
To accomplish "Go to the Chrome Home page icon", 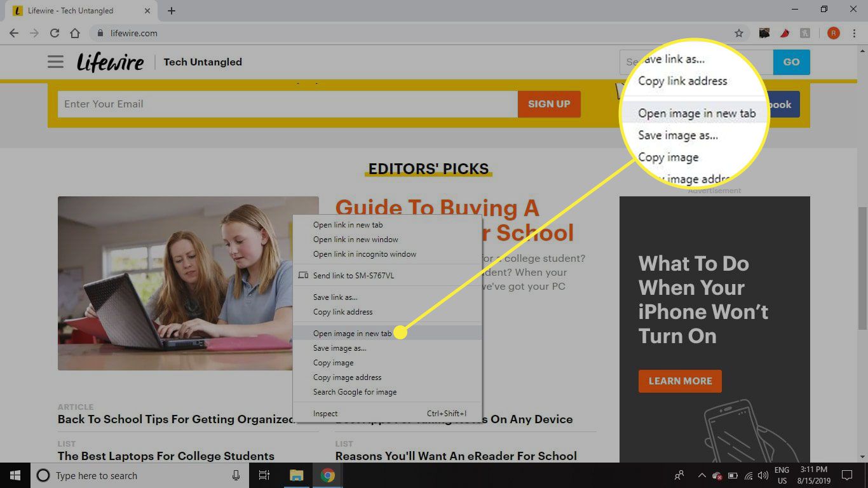I will pos(75,33).
